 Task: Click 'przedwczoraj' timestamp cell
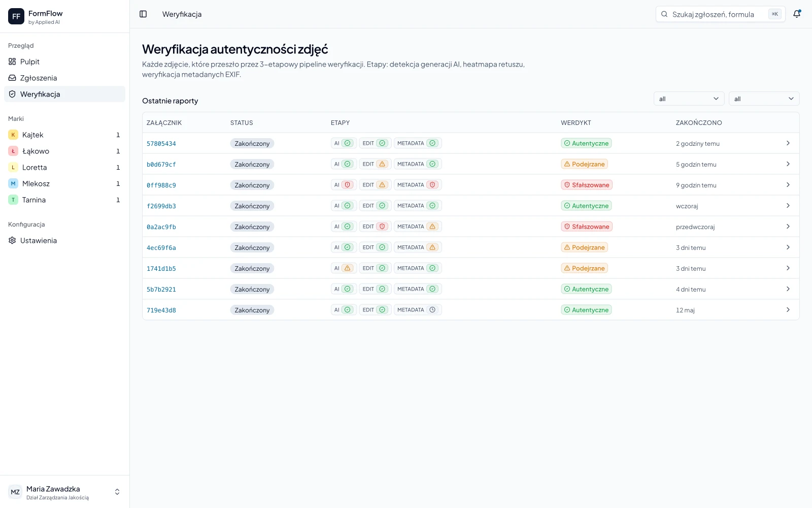(695, 227)
